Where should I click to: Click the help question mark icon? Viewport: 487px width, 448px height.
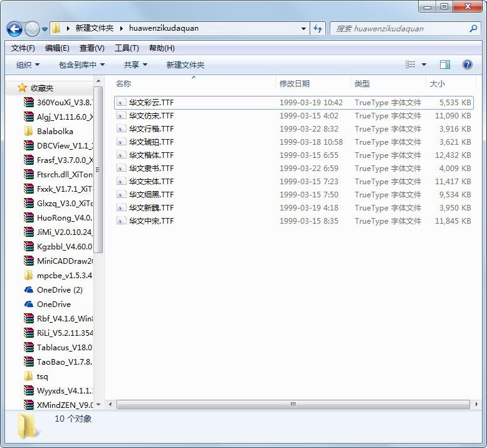pos(467,65)
